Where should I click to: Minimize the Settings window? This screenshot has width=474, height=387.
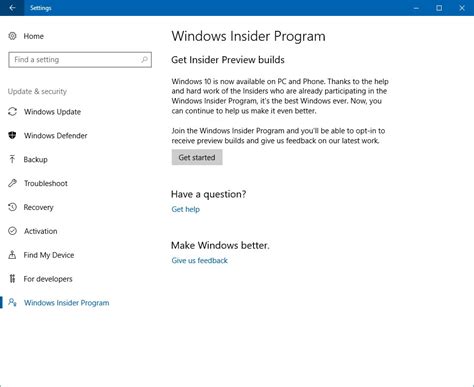(416, 8)
